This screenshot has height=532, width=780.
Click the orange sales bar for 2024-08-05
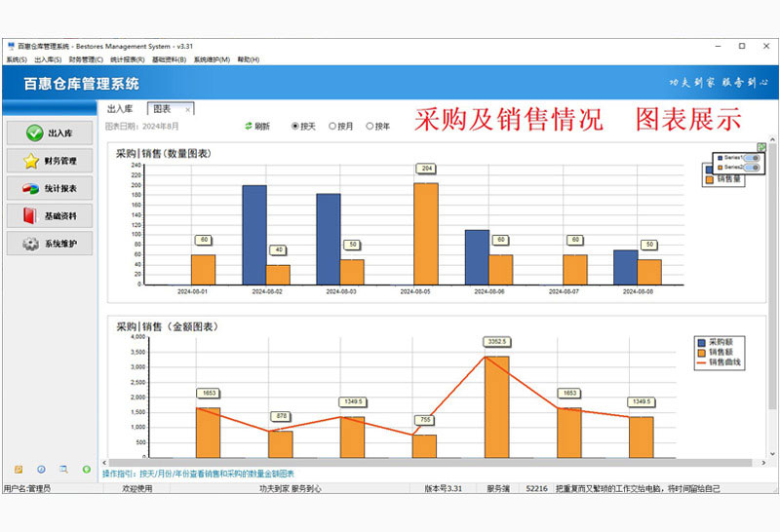[426, 234]
